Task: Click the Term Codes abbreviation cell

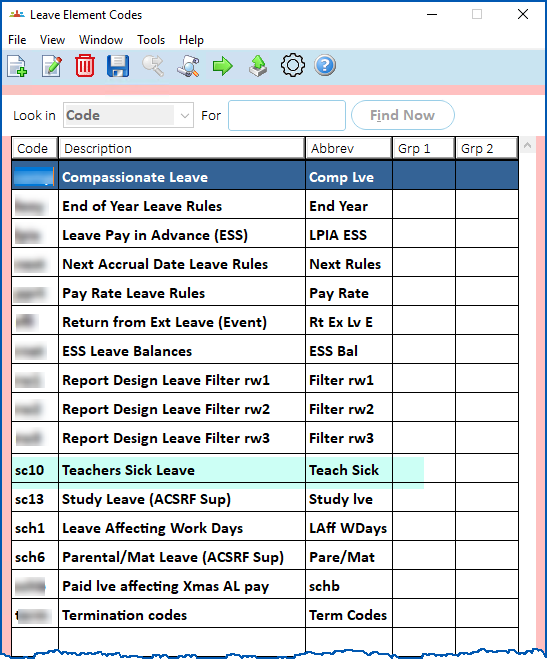Action: 349,614
